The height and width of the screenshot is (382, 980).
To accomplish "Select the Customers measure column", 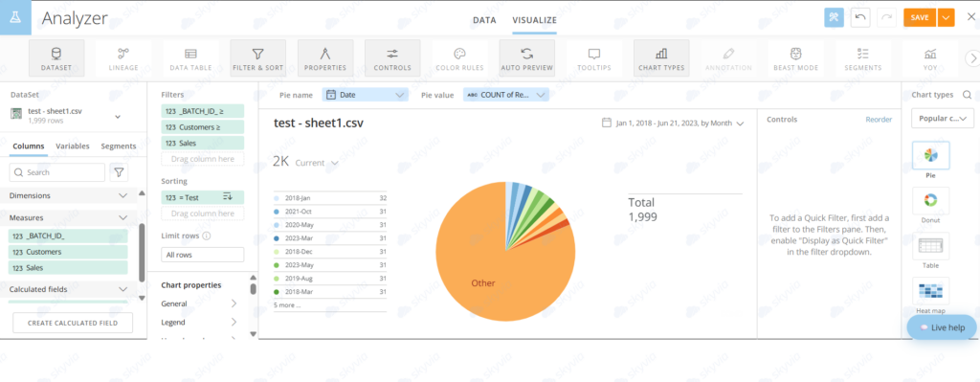I will 68,252.
